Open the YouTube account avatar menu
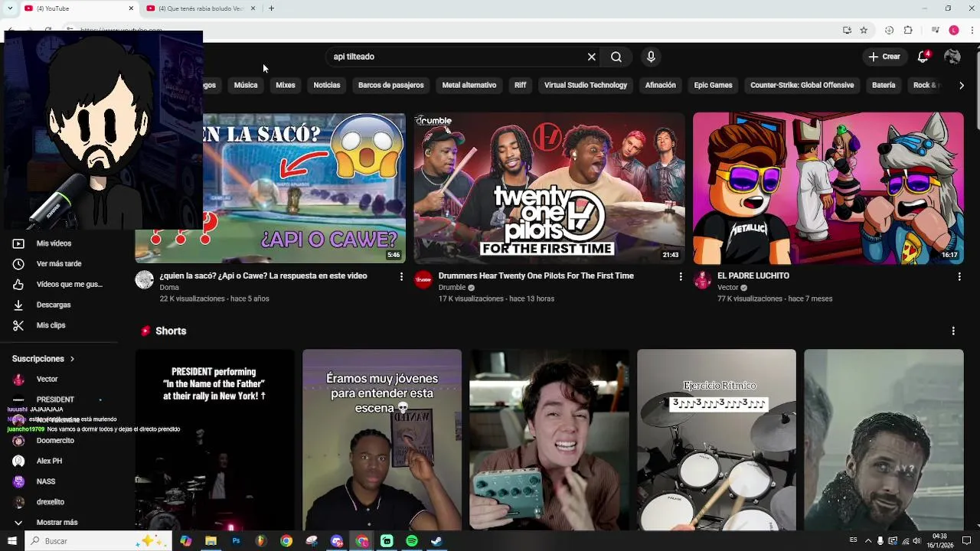 click(x=952, y=57)
